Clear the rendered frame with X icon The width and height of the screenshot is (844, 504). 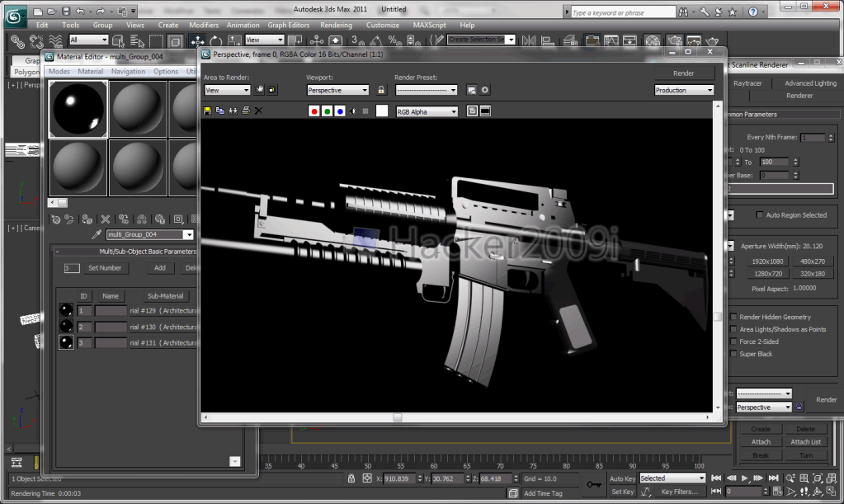pyautogui.click(x=258, y=111)
